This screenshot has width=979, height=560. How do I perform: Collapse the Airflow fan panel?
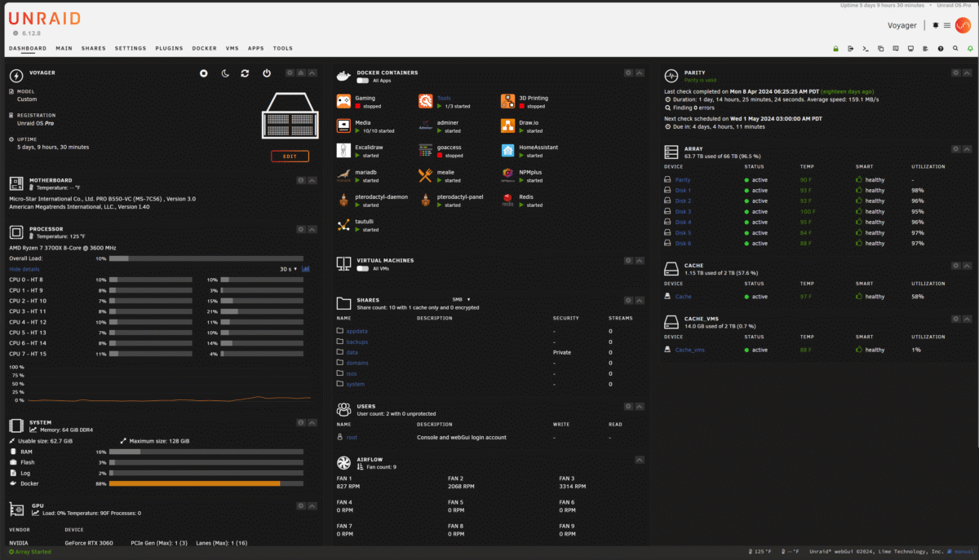point(639,460)
